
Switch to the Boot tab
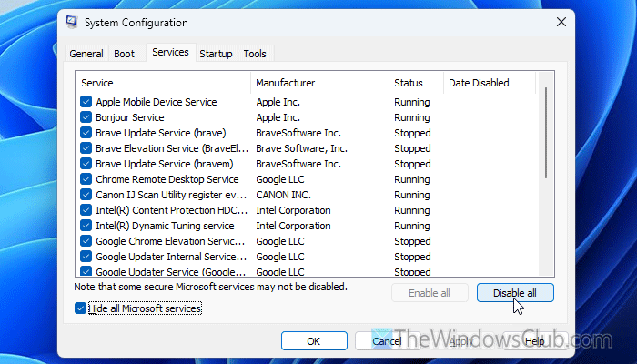point(125,54)
